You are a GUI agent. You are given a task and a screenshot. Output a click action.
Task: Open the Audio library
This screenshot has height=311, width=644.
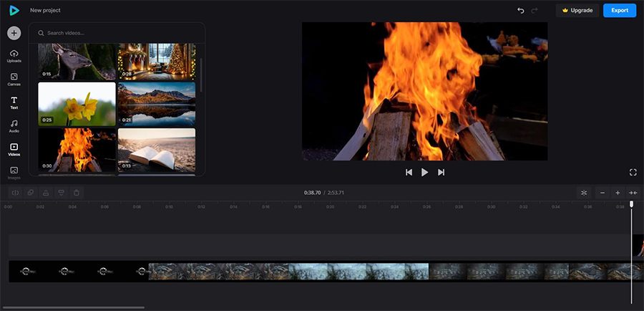14,126
